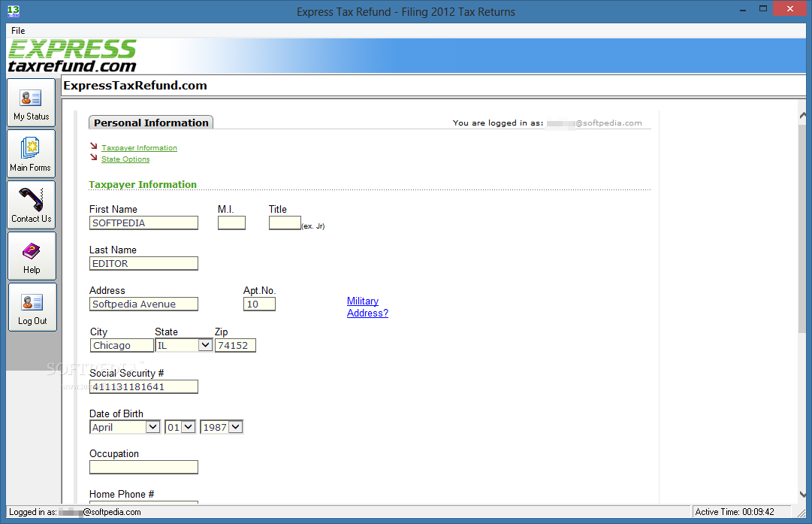This screenshot has width=812, height=524.
Task: Expand the birth month dropdown
Action: 152,427
